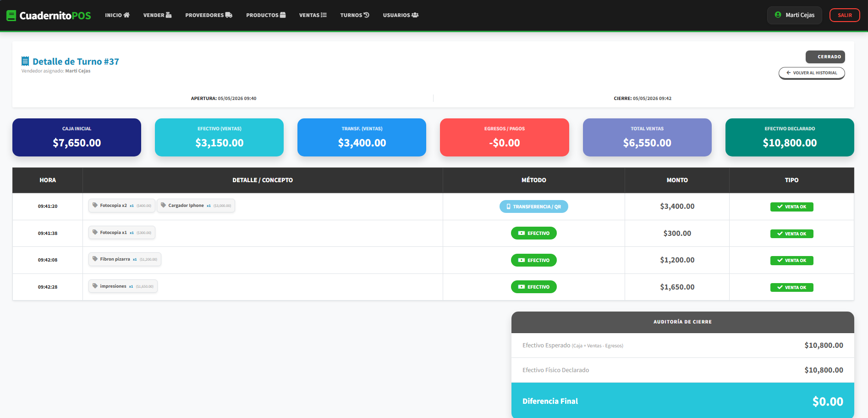868x418 pixels.
Task: Select the CAJA INICIAL card
Action: pyautogui.click(x=77, y=137)
